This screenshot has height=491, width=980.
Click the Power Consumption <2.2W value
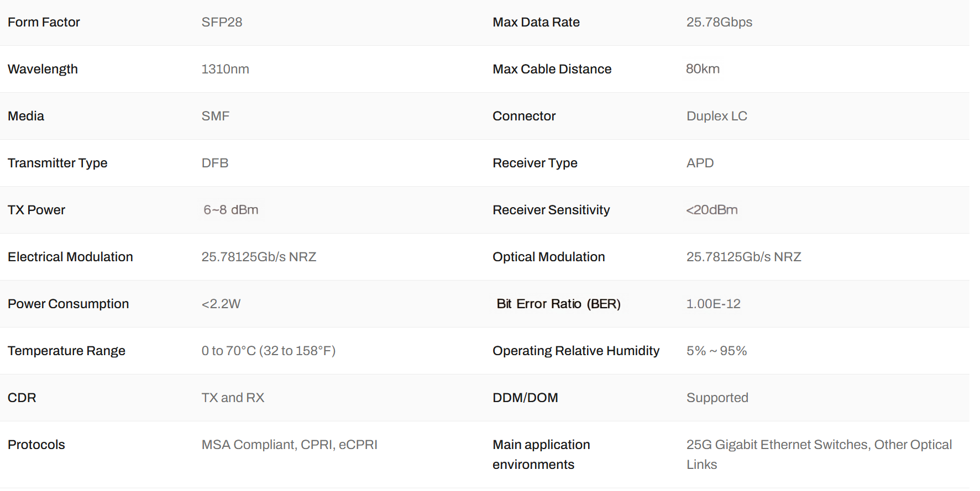[x=221, y=304]
